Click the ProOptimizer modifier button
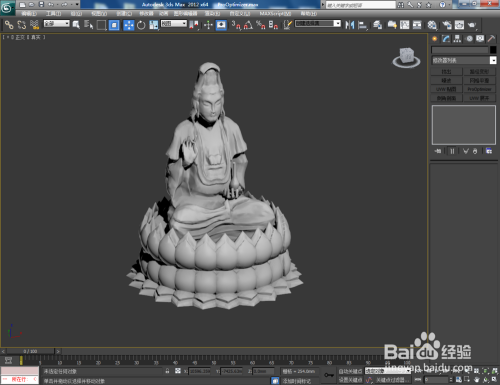This screenshot has width=500, height=385. point(480,89)
